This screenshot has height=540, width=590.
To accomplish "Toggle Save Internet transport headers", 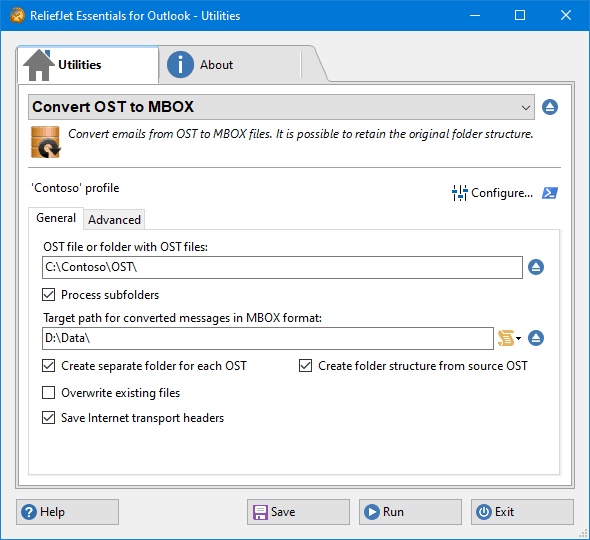I will (49, 418).
